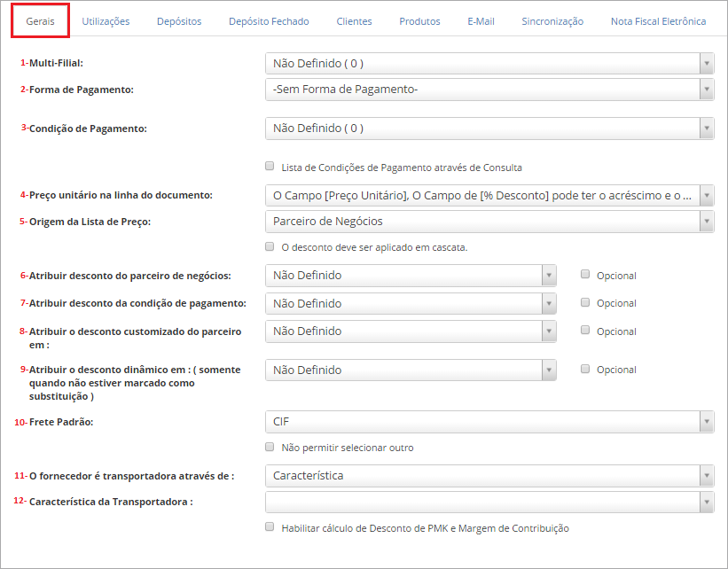Screen dimensions: 728x569
Task: Open the Multi-Filial dropdown
Action: [489, 64]
